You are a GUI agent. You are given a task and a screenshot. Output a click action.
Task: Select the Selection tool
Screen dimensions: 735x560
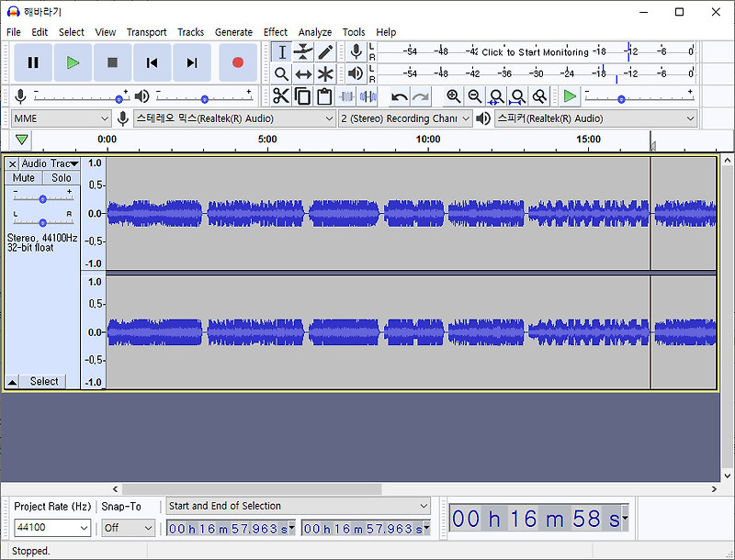pyautogui.click(x=282, y=52)
